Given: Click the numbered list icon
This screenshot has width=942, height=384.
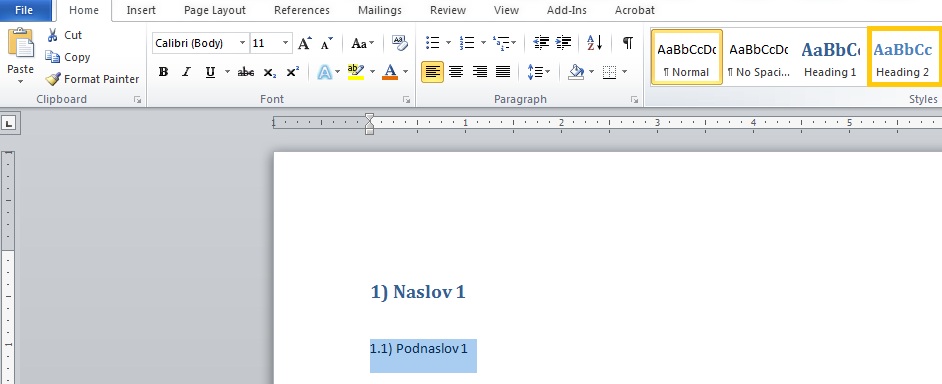Looking at the screenshot, I should (x=467, y=43).
